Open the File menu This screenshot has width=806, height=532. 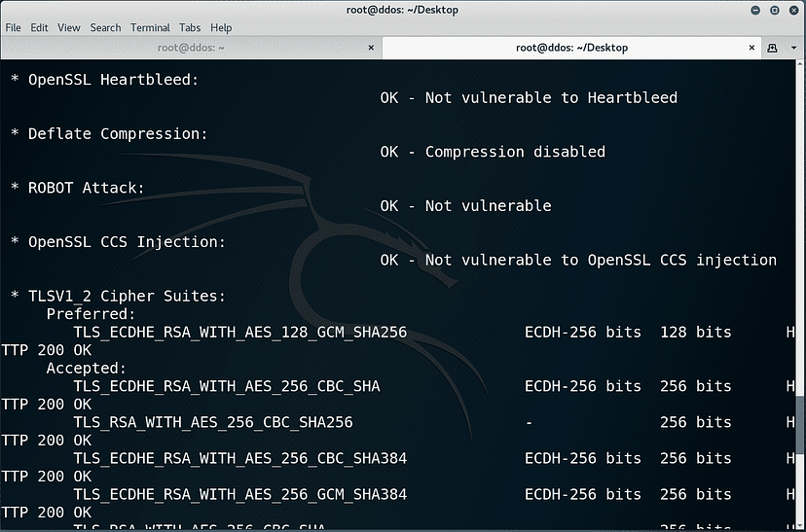coord(13,28)
